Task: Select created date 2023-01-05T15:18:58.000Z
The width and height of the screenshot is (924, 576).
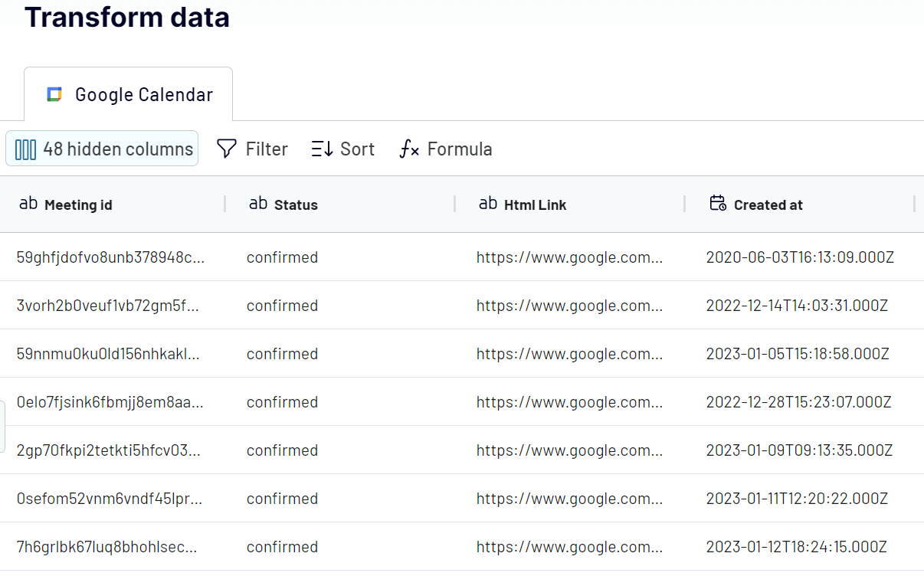Action: (x=798, y=354)
